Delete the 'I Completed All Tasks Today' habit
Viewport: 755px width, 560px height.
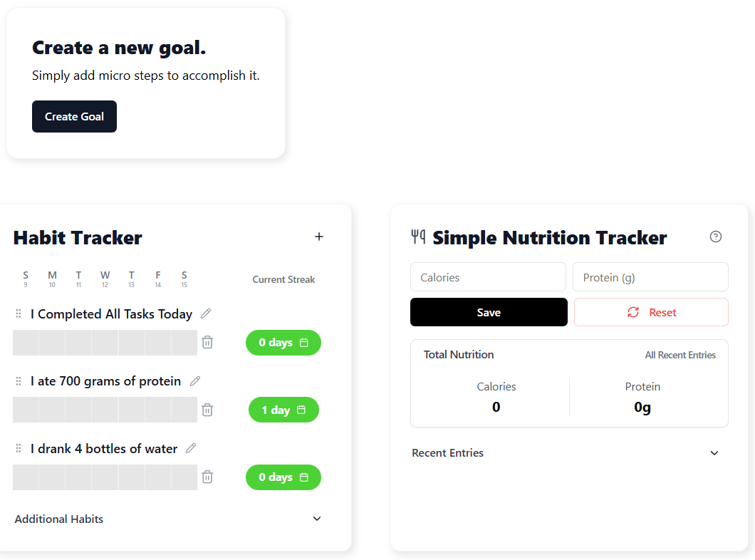[207, 343]
